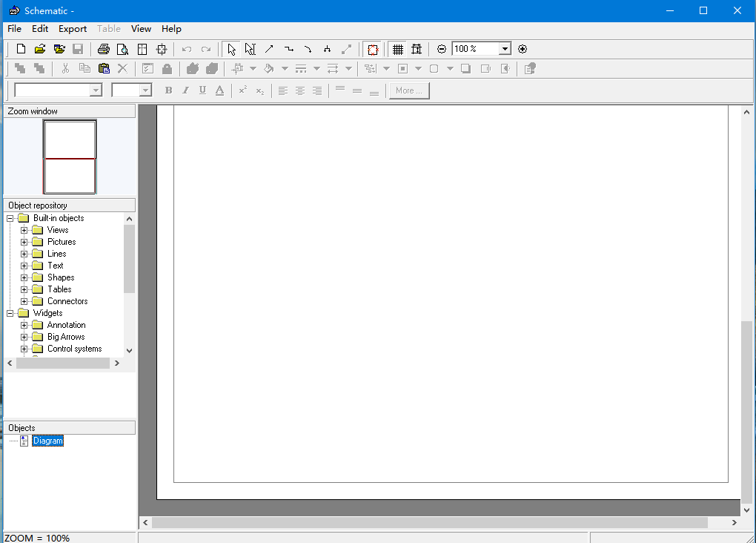This screenshot has height=543, width=756.
Task: Select the arrow pointer selection tool
Action: pos(231,49)
